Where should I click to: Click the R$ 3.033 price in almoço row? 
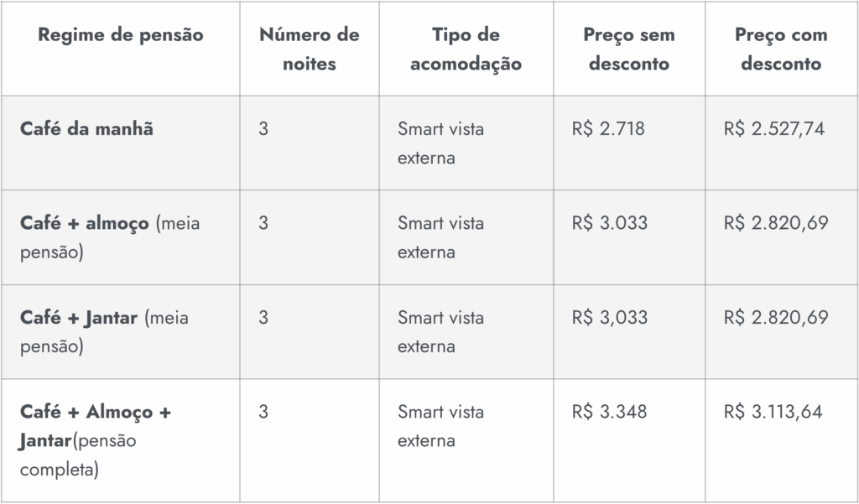pos(610,223)
